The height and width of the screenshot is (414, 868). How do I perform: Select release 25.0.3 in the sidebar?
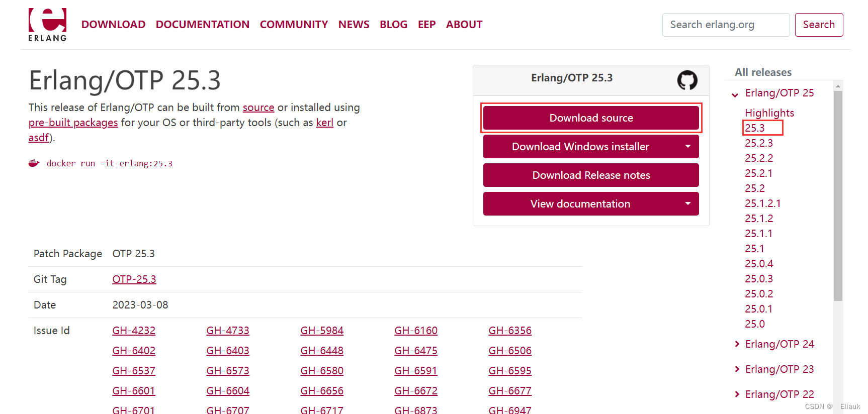[759, 279]
